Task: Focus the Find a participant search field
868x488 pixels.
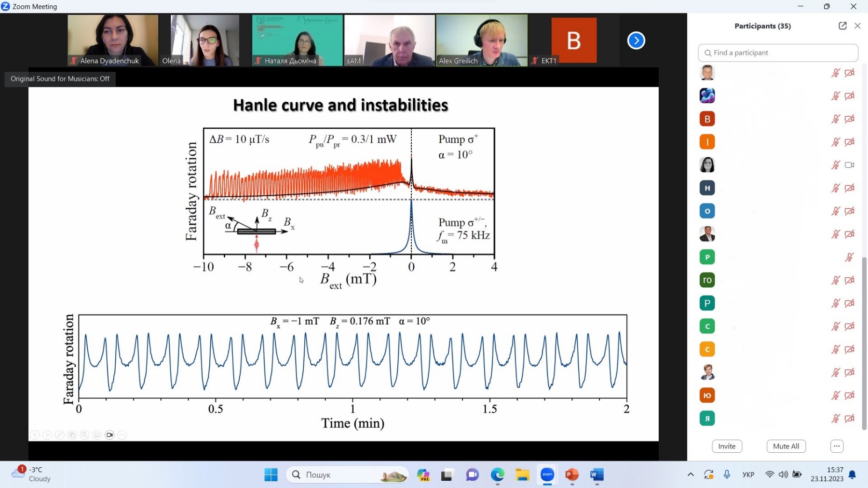Action: 778,53
